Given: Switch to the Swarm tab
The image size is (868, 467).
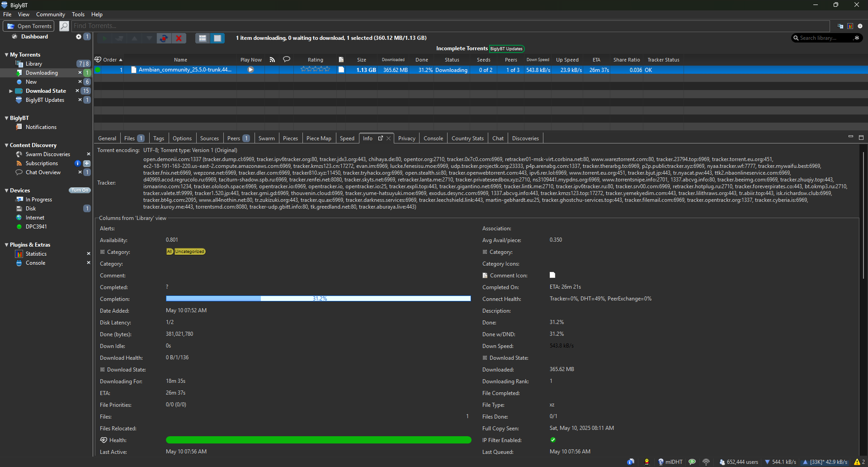Looking at the screenshot, I should (267, 138).
